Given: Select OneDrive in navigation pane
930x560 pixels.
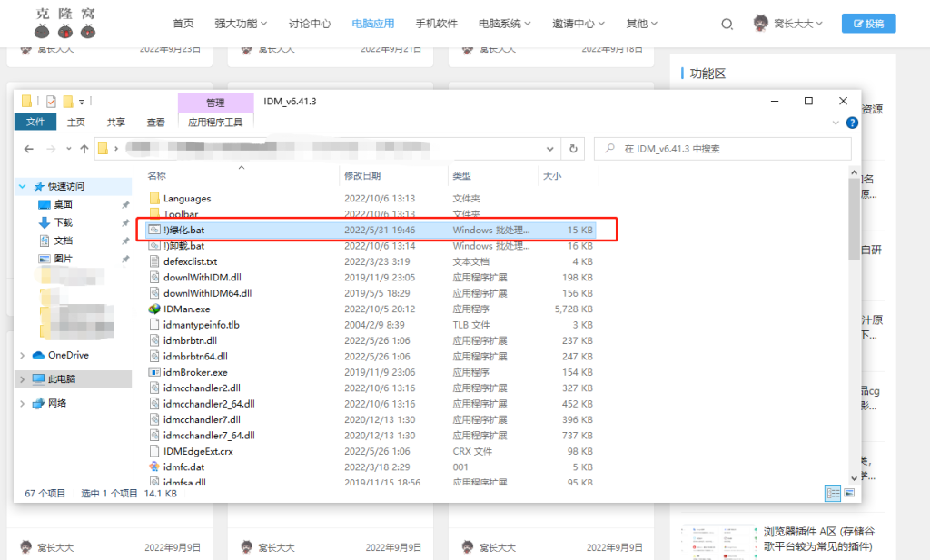Looking at the screenshot, I should 68,355.
